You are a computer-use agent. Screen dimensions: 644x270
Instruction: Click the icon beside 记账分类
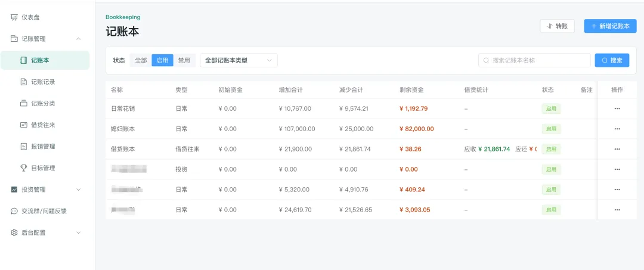24,103
